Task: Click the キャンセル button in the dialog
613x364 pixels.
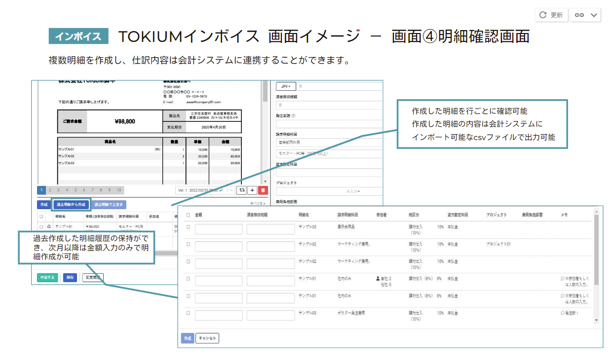Action: point(207,338)
